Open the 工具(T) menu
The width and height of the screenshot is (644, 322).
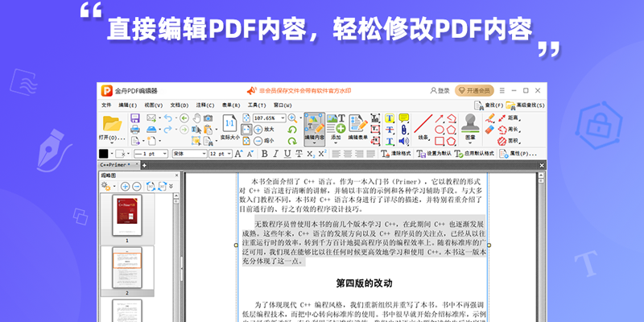257,105
